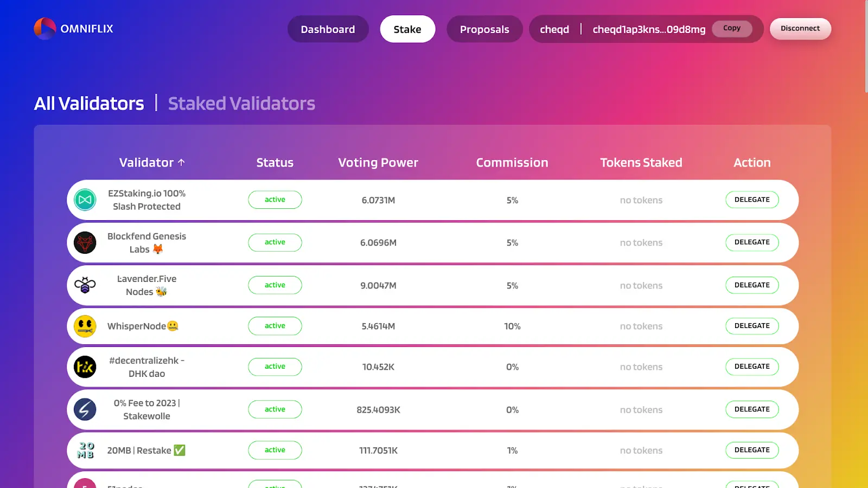Delegate to Blockfend Genesis Labs
868x488 pixels.
pos(752,242)
